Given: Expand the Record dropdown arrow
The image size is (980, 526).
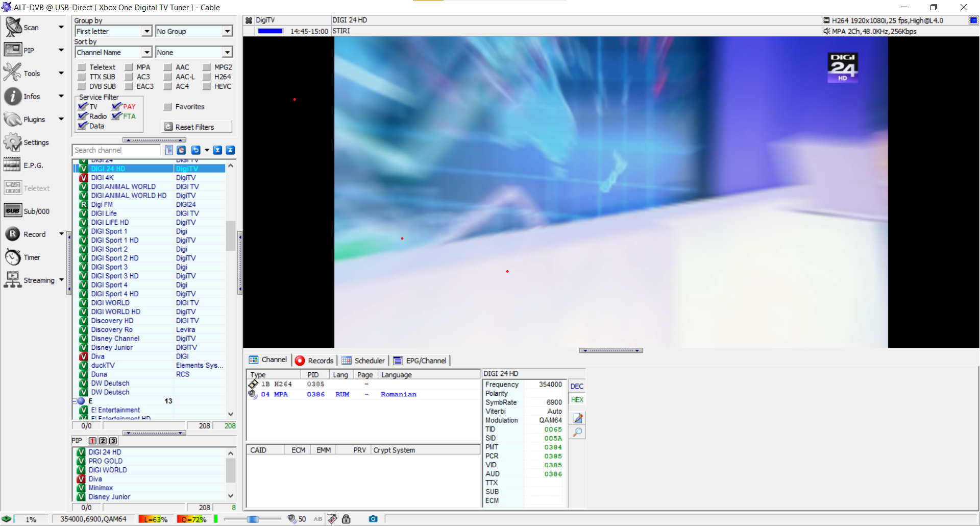Looking at the screenshot, I should coord(61,234).
